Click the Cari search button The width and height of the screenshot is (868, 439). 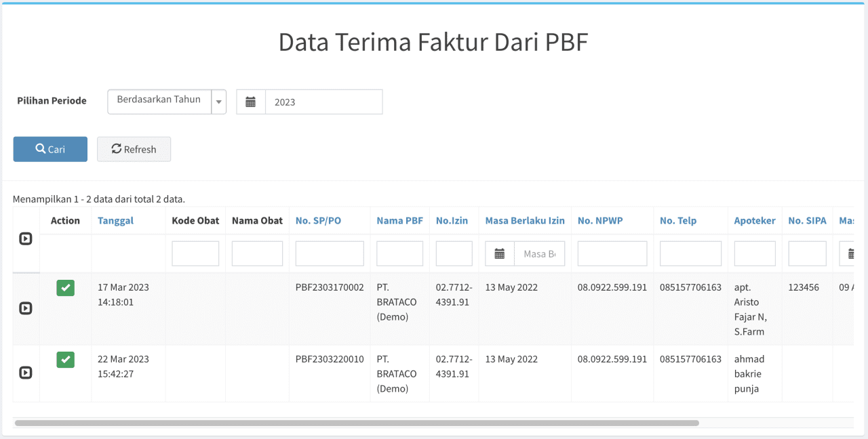pyautogui.click(x=50, y=149)
